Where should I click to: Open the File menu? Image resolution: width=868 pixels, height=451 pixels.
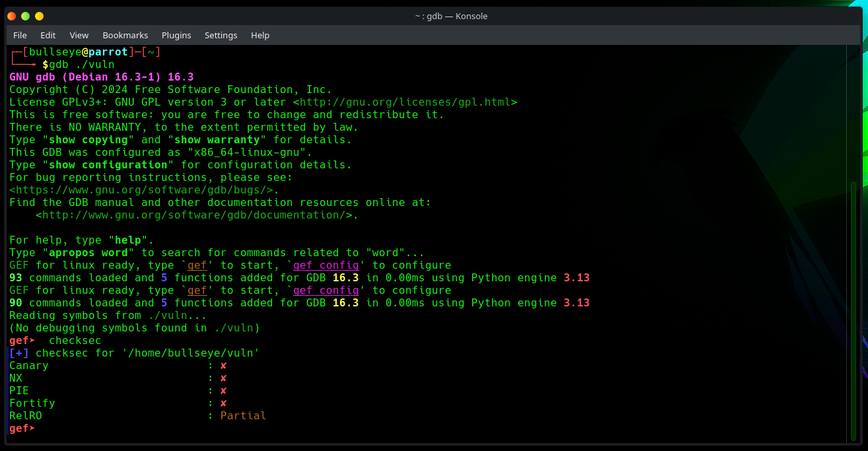pos(20,35)
